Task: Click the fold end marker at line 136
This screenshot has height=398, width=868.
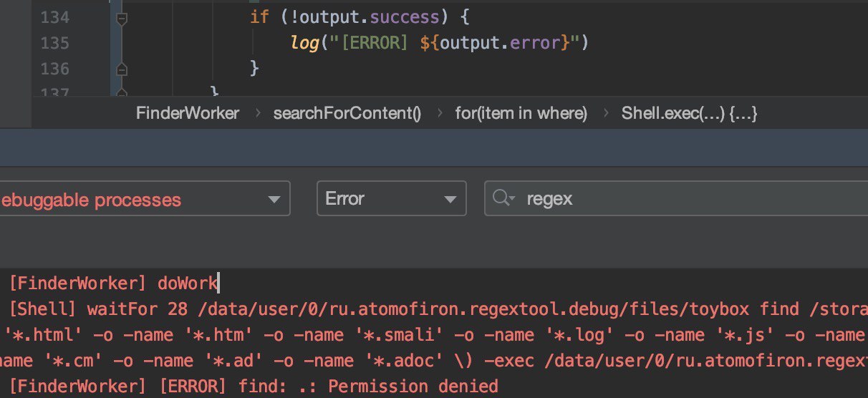Action: 121,69
